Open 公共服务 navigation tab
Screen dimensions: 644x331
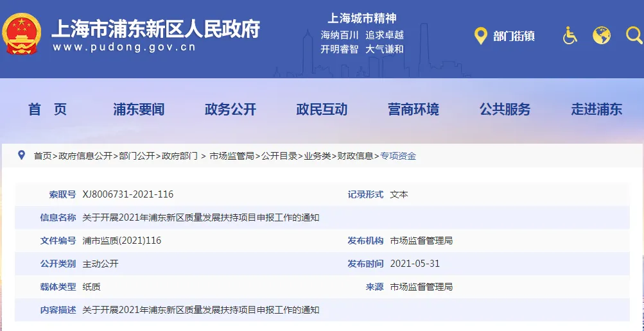(505, 109)
